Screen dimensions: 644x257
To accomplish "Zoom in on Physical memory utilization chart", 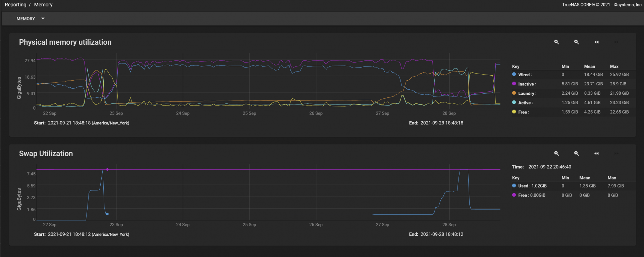I will coord(556,42).
